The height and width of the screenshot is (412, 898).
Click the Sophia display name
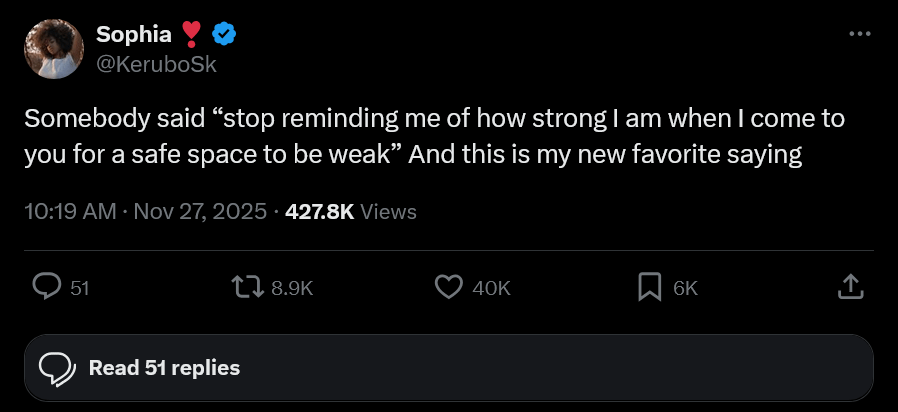131,35
